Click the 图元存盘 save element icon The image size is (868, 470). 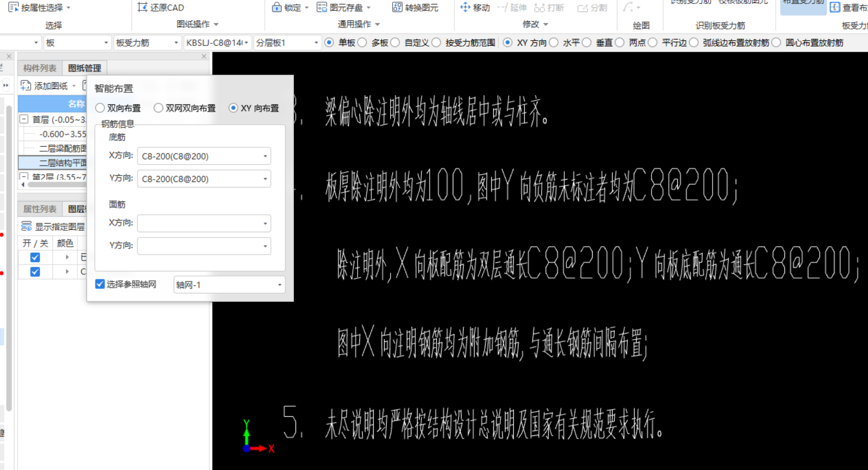322,7
